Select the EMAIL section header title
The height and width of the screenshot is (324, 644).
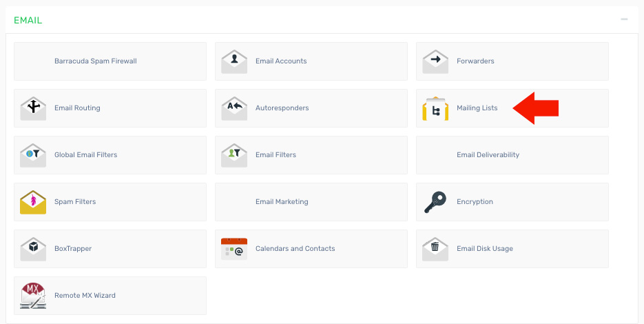tap(28, 20)
